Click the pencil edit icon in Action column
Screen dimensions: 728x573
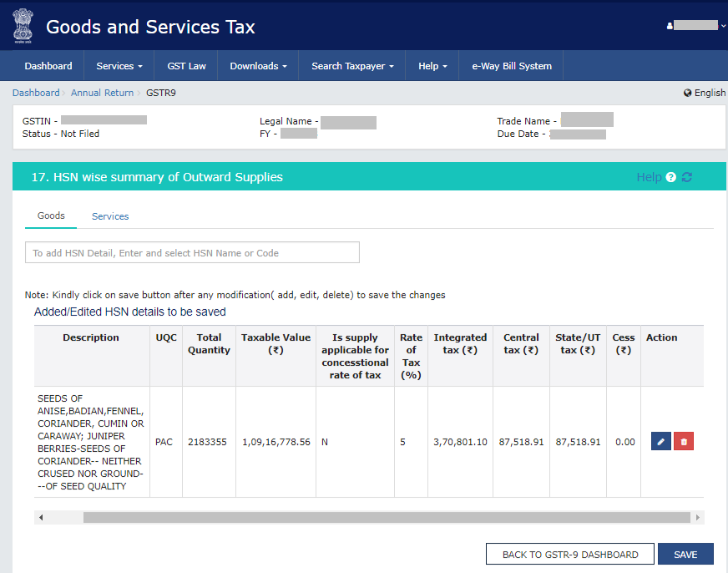tap(660, 441)
